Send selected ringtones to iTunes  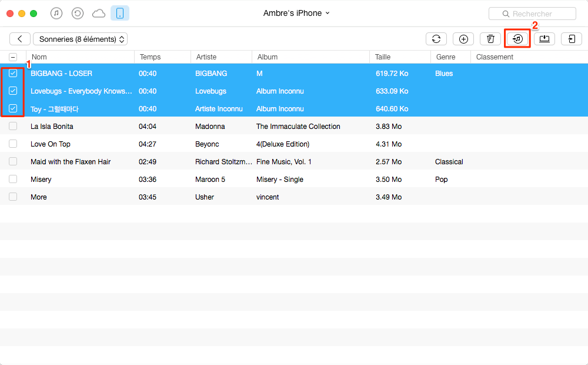[517, 39]
